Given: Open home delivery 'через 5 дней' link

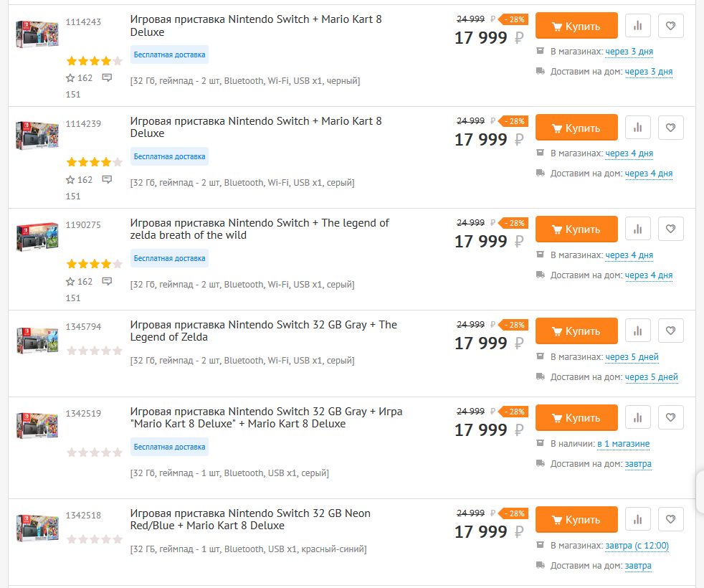Looking at the screenshot, I should coord(651,377).
